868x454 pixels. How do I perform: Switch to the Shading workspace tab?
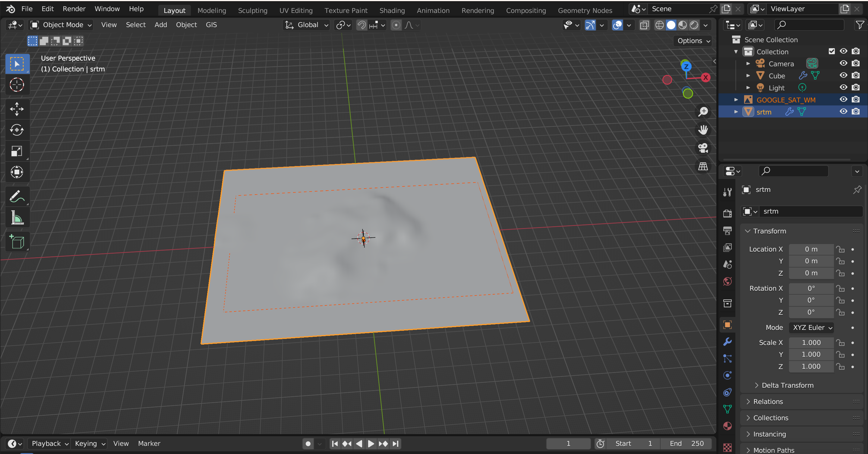[x=392, y=11]
